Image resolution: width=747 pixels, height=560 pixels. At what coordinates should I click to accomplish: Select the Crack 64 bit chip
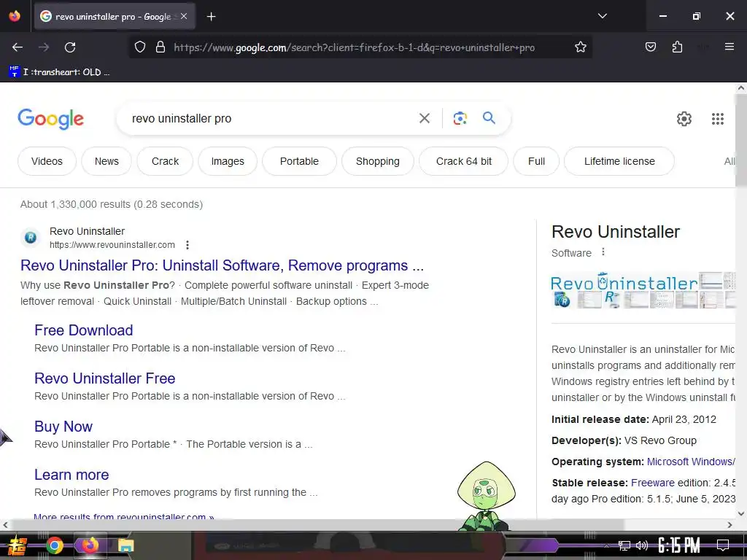pos(463,161)
